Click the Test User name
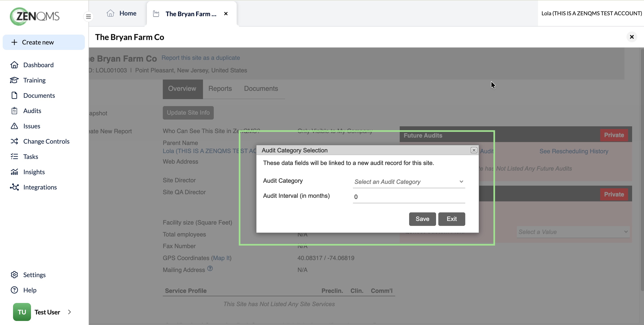This screenshot has height=325, width=644. point(47,312)
